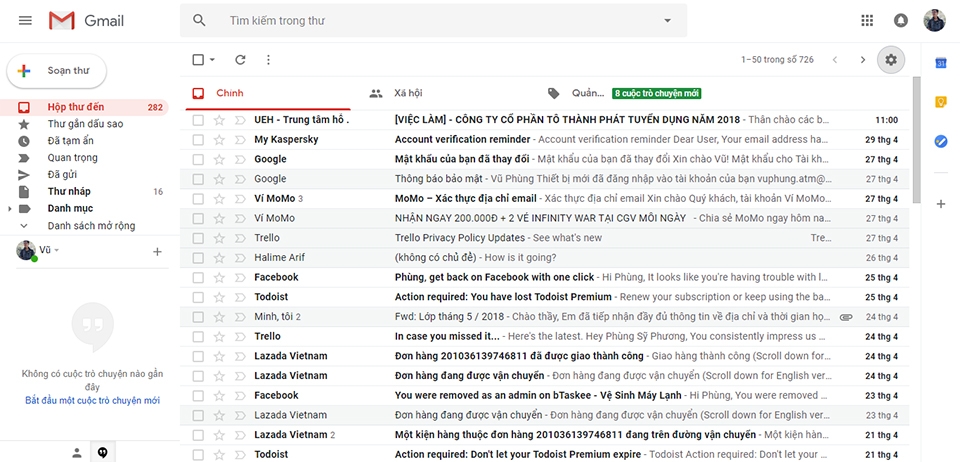This screenshot has height=462, width=960.
Task: Open Google Tasks side panel icon
Action: (x=941, y=141)
